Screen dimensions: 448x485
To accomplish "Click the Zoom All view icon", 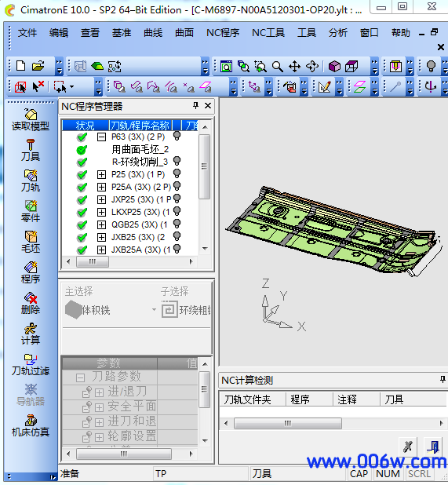I will [226, 66].
